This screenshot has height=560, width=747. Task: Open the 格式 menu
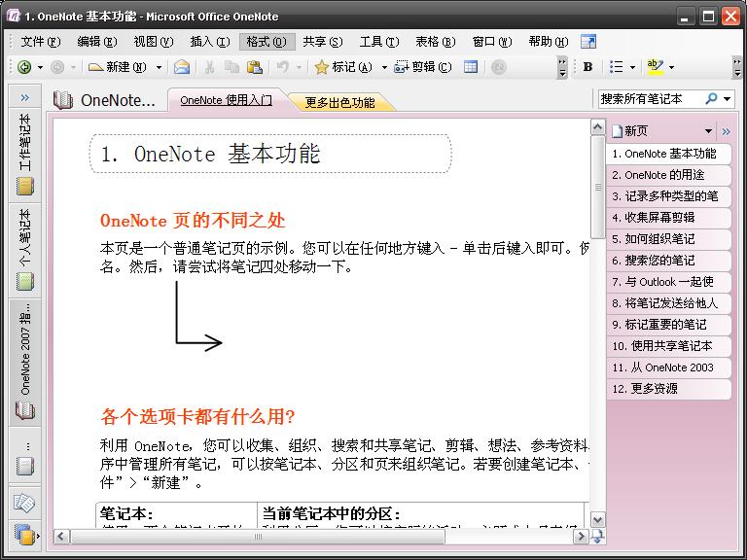[x=267, y=42]
